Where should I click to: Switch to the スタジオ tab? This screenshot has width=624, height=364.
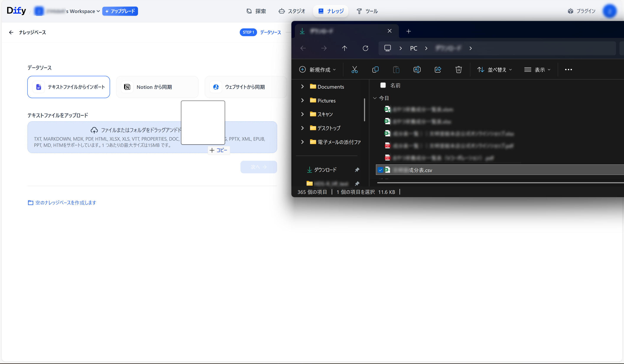tap(292, 11)
